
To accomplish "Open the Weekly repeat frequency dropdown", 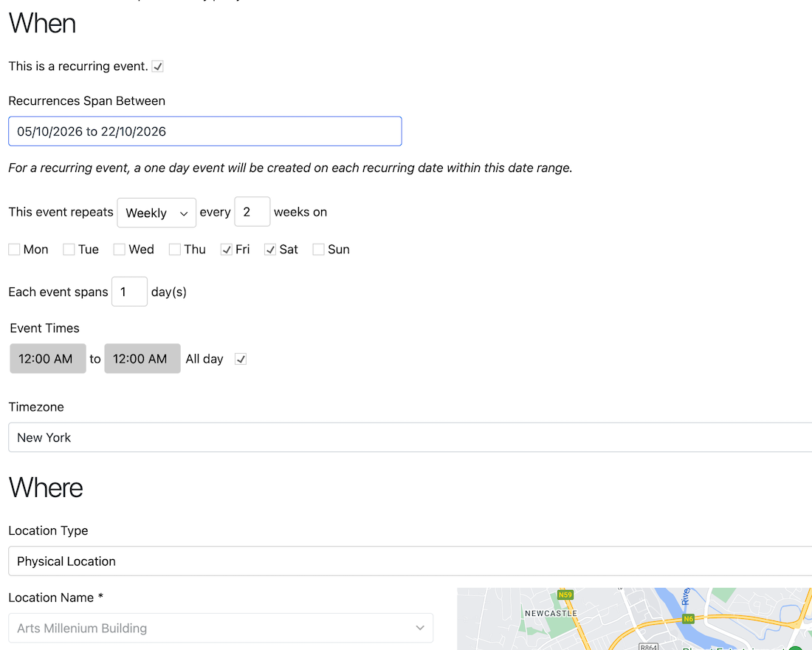I will pyautogui.click(x=156, y=213).
